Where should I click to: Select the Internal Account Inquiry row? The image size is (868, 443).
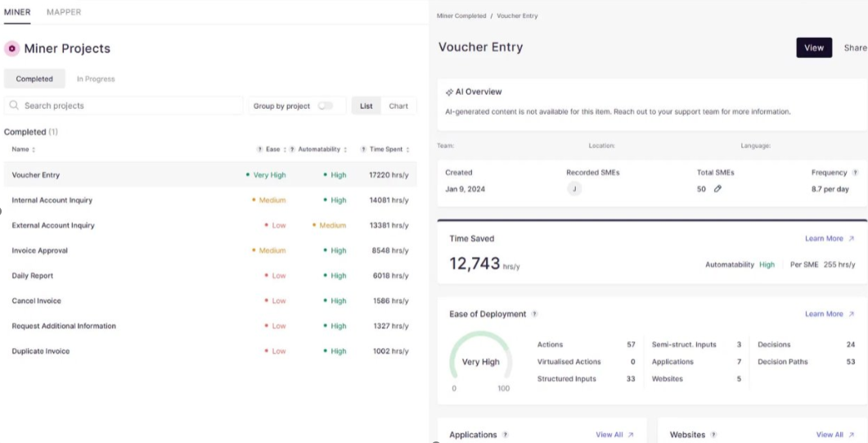point(210,200)
